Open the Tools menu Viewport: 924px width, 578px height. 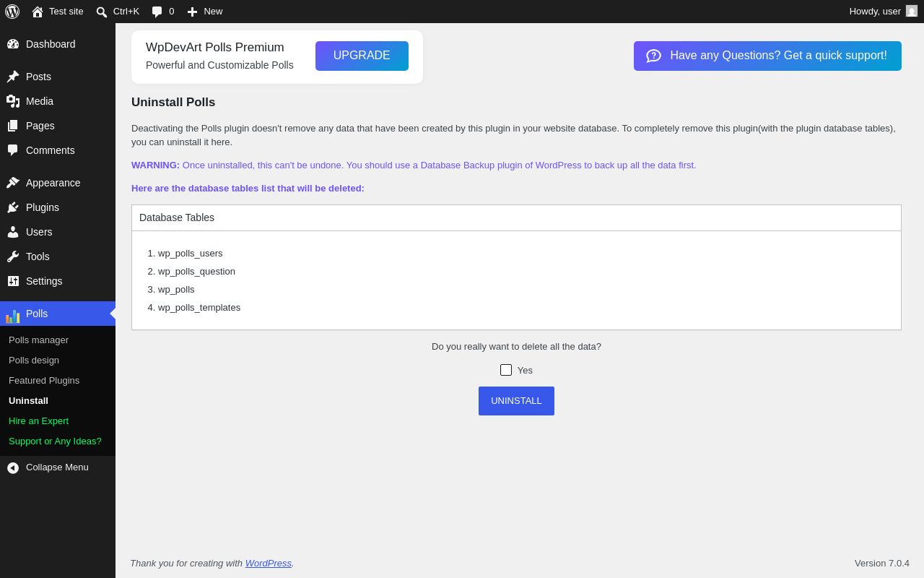coord(58,256)
